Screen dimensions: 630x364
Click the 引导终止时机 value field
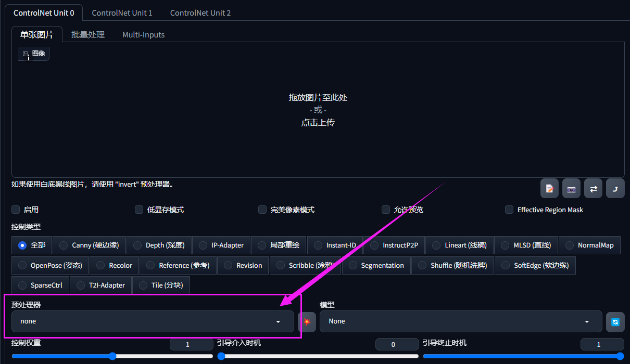point(602,344)
